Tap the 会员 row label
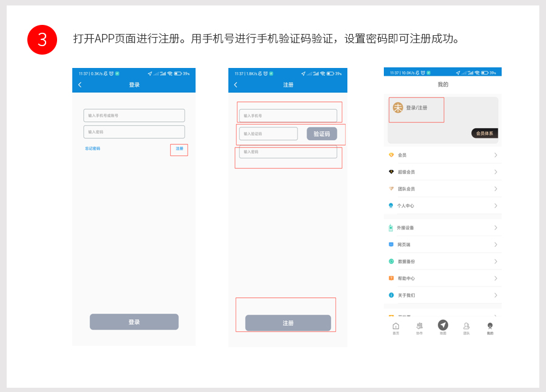The width and height of the screenshot is (546, 392). tap(402, 155)
